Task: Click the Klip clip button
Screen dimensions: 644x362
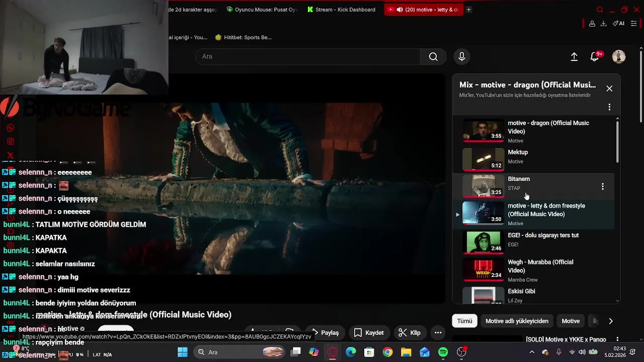Action: click(x=410, y=333)
